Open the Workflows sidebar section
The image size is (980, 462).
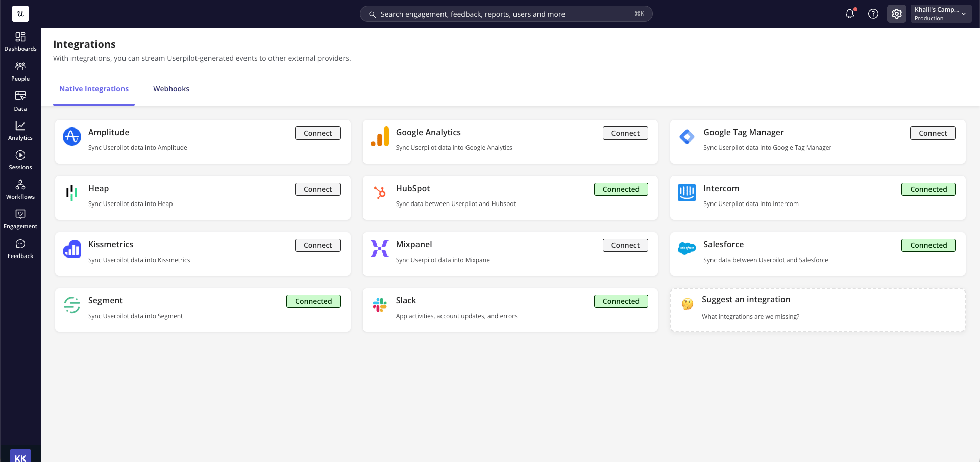click(20, 190)
